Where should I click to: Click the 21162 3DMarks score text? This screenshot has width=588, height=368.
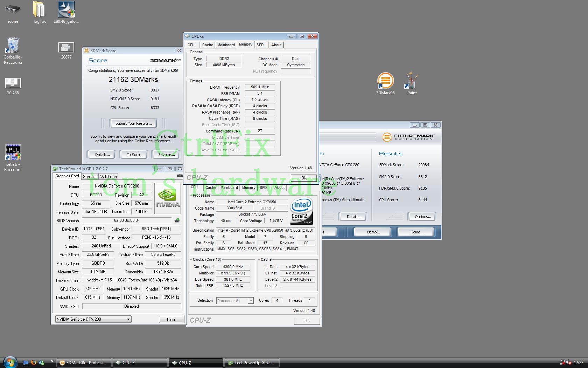click(133, 80)
